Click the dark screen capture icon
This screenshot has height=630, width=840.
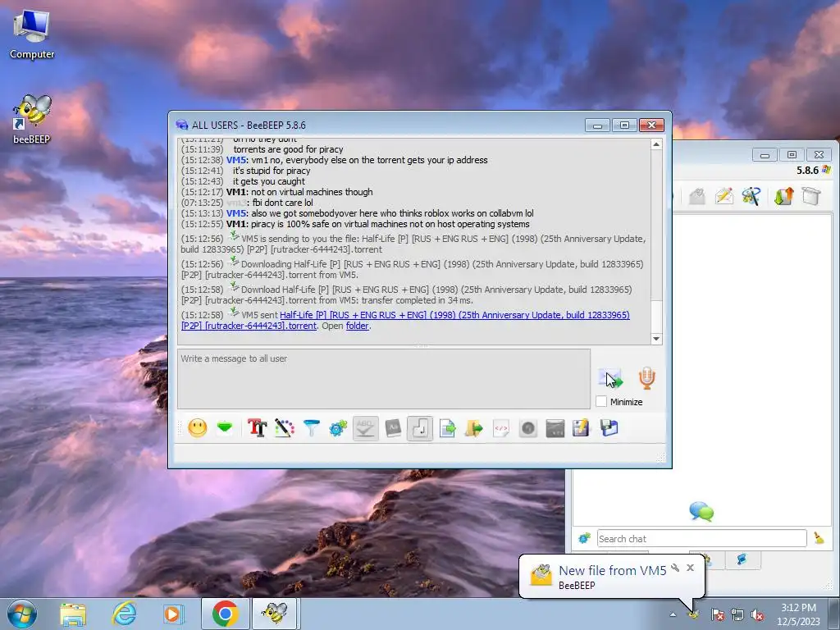point(555,428)
